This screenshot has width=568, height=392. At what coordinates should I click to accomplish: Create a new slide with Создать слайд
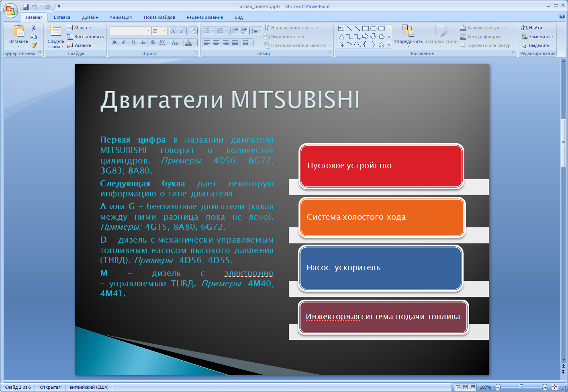55,37
